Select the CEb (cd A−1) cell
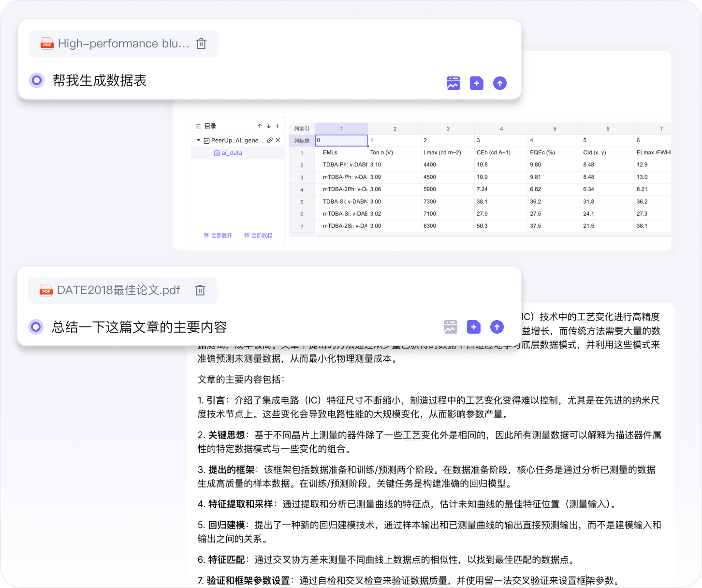The height and width of the screenshot is (588, 702). coord(501,153)
